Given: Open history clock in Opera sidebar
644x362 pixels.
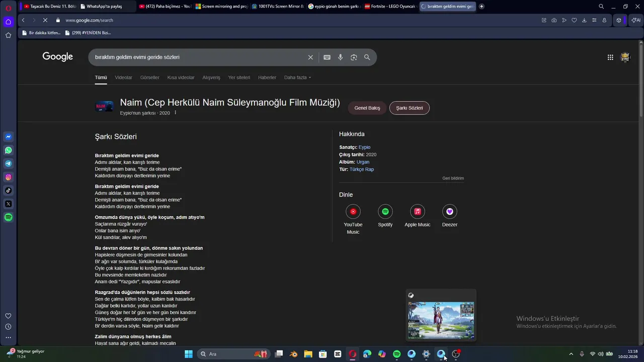Looking at the screenshot, I should (x=8, y=327).
